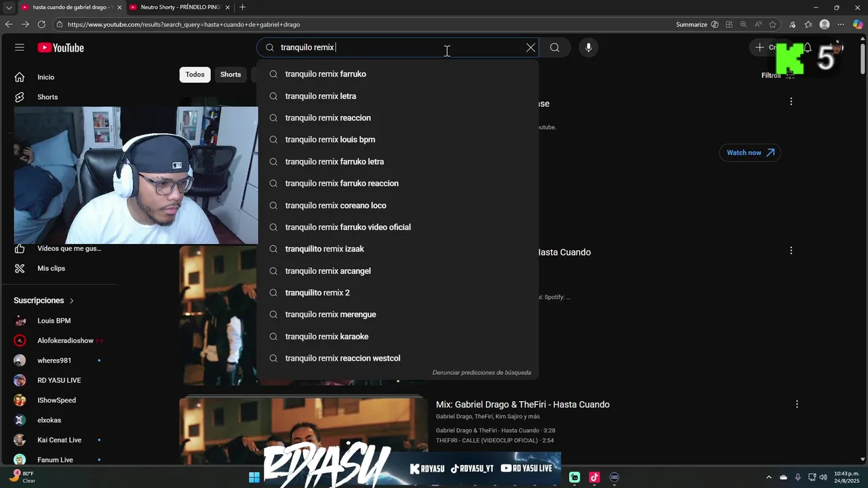This screenshot has height=488, width=868.
Task: Pick suggestion 'tranquilo remix merengue'
Action: tap(397, 314)
